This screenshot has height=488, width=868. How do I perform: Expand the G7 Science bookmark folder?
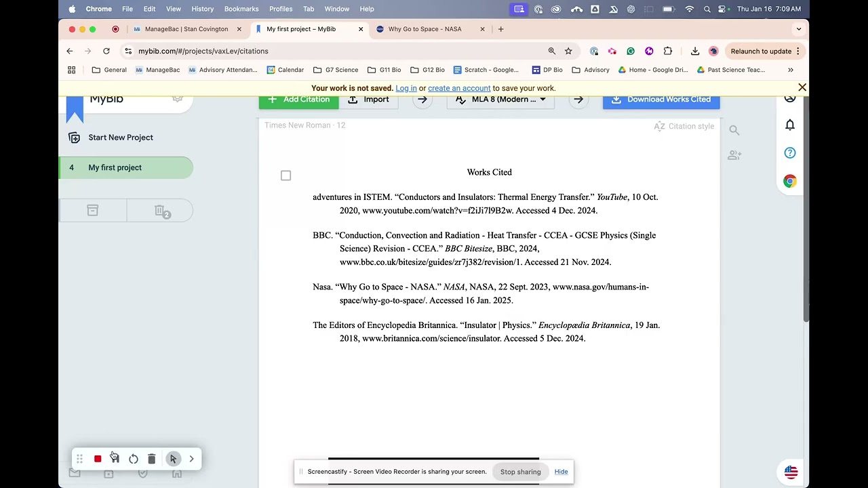(336, 70)
